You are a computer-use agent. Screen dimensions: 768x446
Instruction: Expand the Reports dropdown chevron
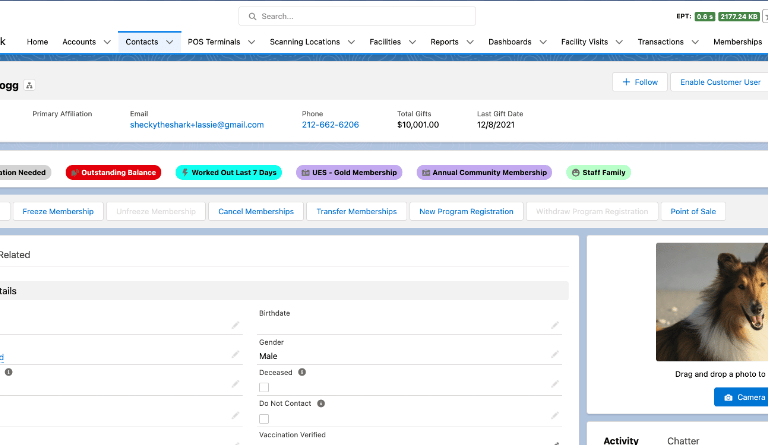point(470,42)
